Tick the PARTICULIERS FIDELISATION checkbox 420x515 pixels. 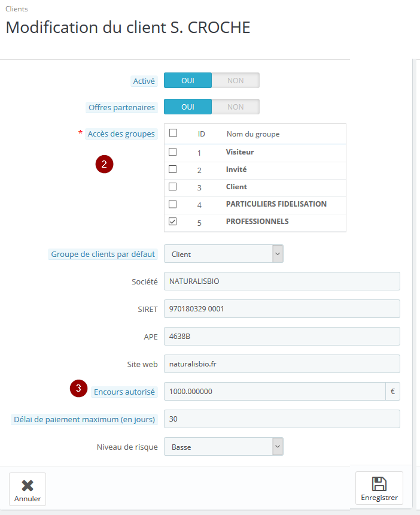pos(172,204)
